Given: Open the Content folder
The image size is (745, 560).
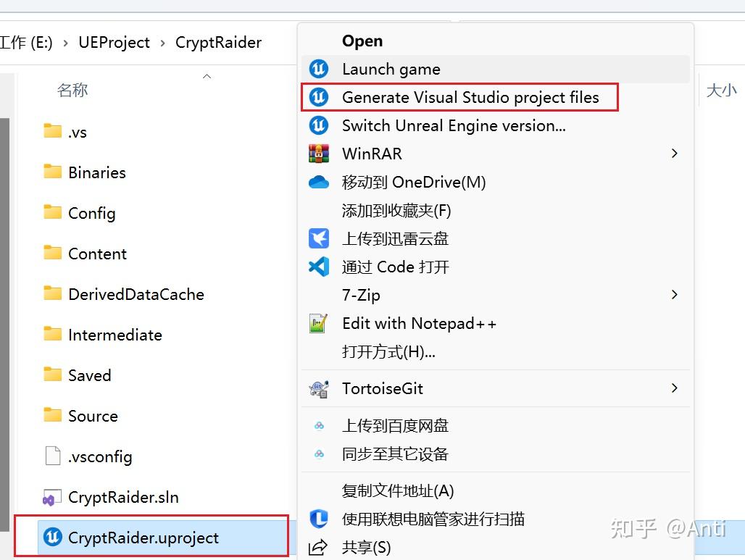Looking at the screenshot, I should point(97,254).
